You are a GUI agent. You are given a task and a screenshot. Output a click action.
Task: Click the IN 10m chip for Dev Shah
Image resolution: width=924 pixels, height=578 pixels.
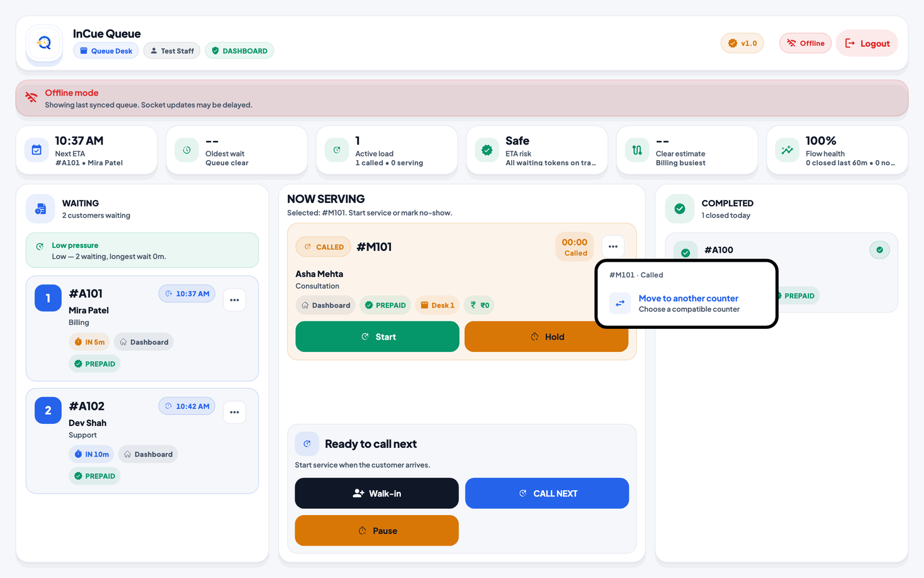tap(91, 454)
